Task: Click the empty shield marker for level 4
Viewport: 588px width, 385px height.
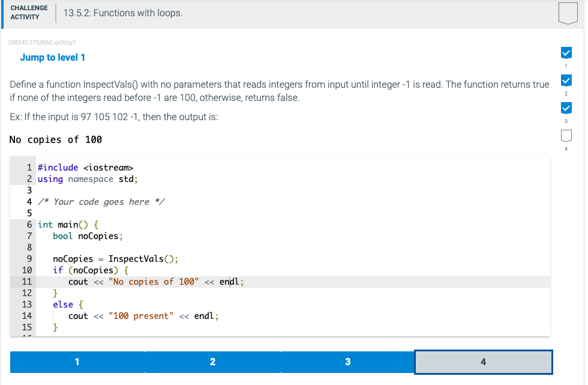Action: pos(566,136)
